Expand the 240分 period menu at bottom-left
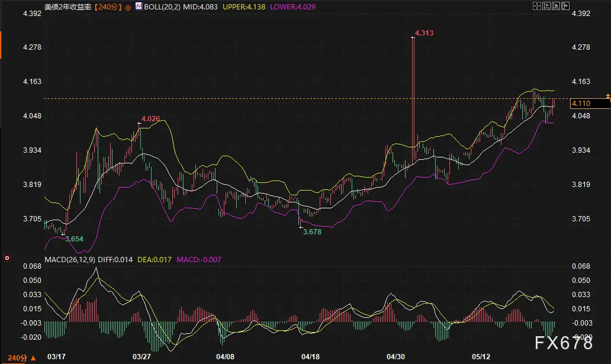 (x=18, y=357)
